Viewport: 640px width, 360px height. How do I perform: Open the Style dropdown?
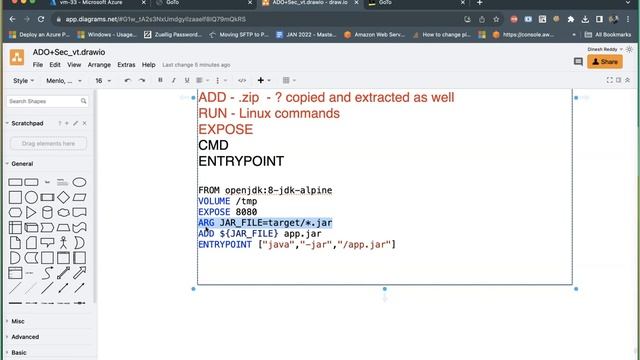click(x=23, y=81)
